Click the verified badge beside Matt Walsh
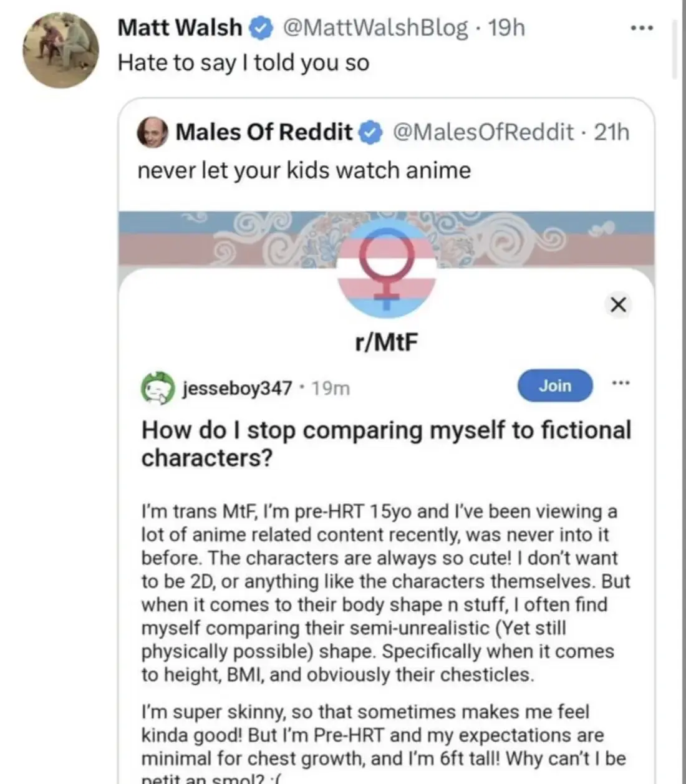This screenshot has width=686, height=784. pos(261,28)
